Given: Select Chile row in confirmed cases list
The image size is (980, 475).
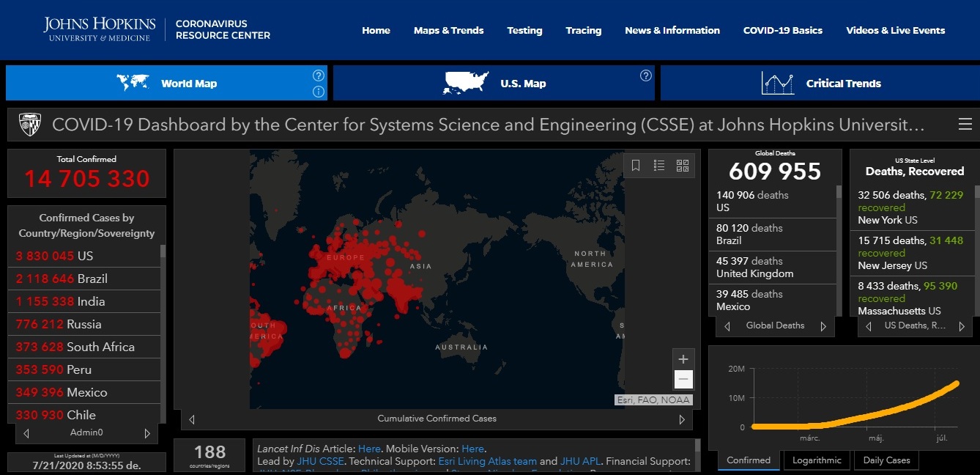Looking at the screenshot, I should pyautogui.click(x=83, y=414).
